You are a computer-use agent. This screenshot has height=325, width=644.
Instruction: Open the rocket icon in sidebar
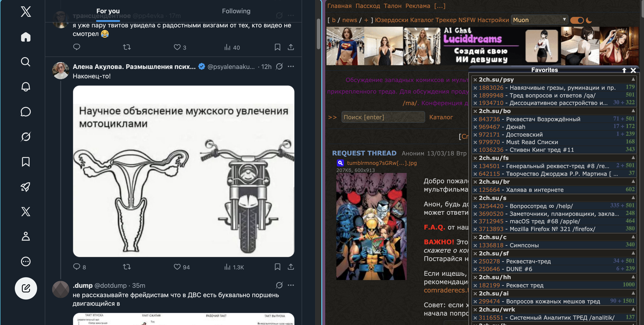tap(26, 187)
